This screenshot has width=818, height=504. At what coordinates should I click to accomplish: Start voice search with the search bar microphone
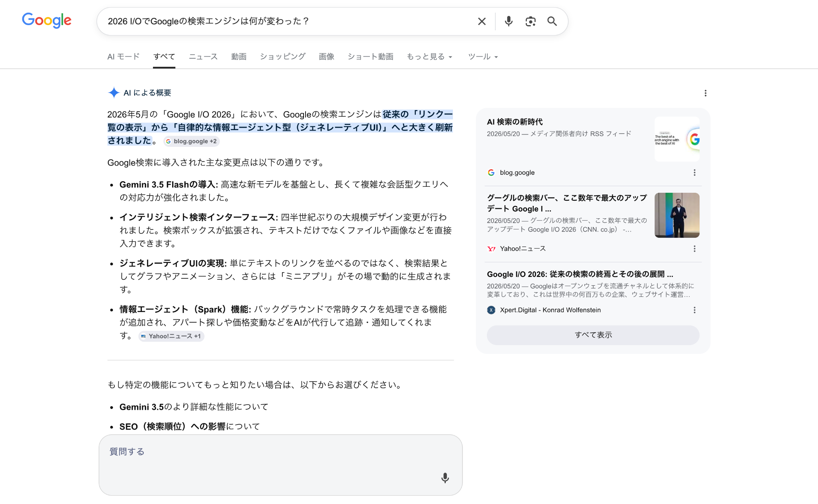tap(508, 21)
